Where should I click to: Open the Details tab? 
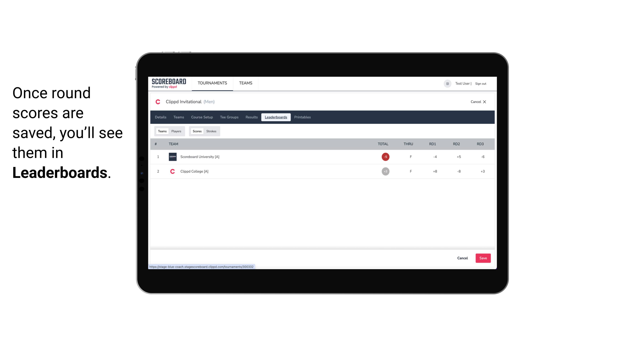160,117
